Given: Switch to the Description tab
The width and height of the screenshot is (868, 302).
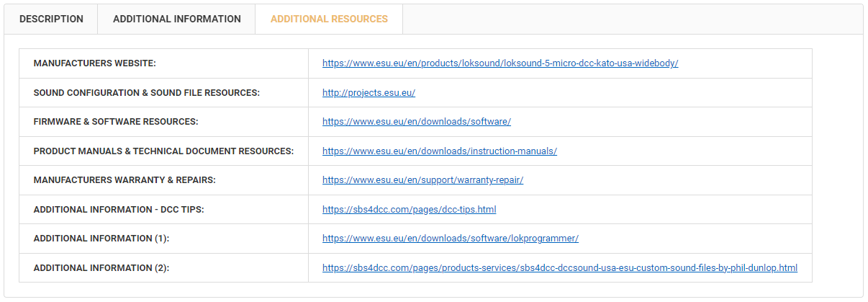Looking at the screenshot, I should 51,19.
